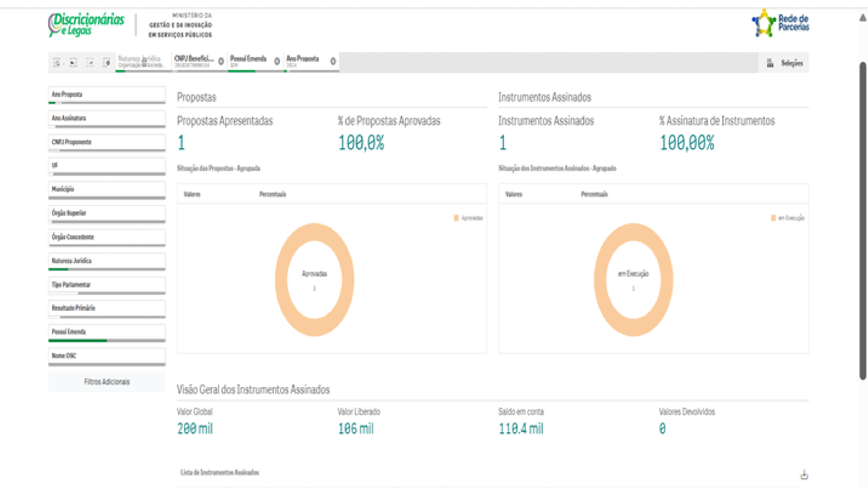Viewport: 868px width, 488px height.
Task: Expand the Município filter list
Action: click(107, 189)
